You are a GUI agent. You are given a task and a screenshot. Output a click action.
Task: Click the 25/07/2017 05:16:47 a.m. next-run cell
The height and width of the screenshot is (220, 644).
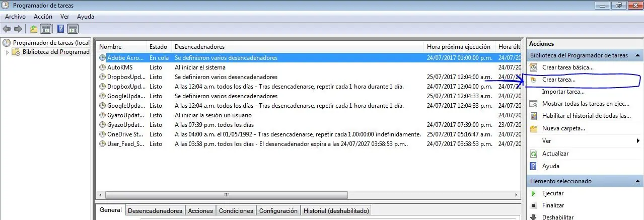click(459, 134)
